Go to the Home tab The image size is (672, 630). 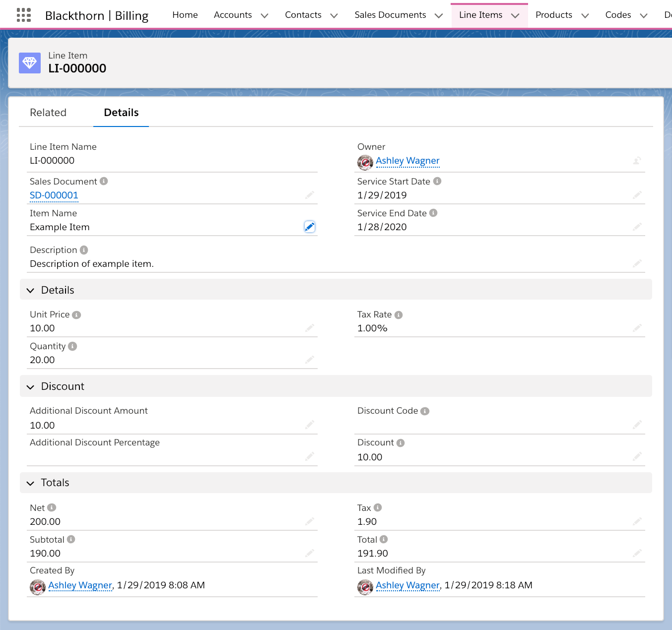[x=185, y=15]
